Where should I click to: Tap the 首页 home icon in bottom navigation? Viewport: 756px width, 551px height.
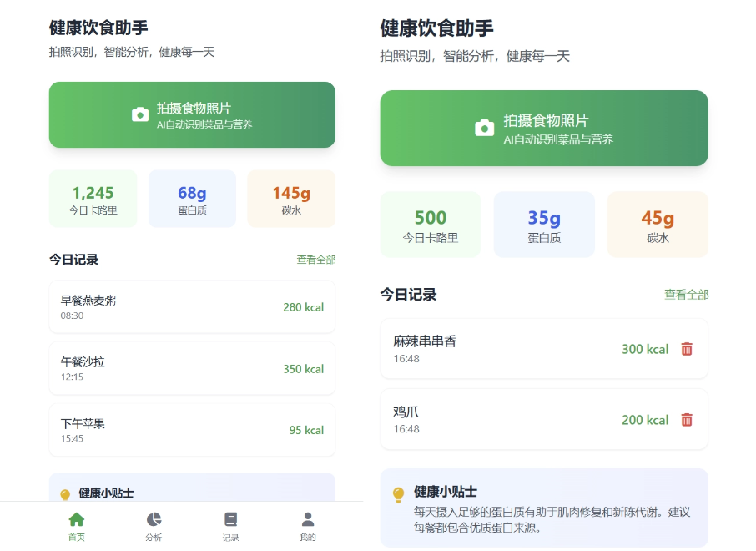[76, 519]
